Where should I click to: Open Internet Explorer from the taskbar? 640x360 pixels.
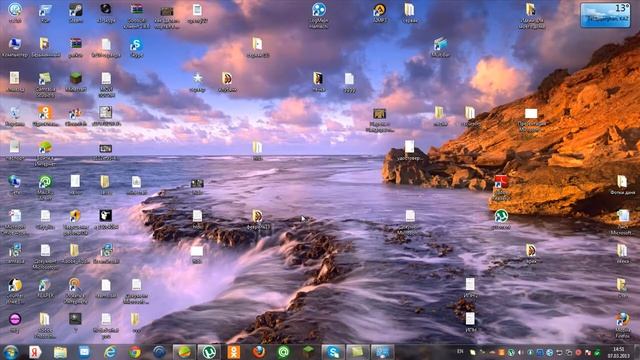(110, 352)
